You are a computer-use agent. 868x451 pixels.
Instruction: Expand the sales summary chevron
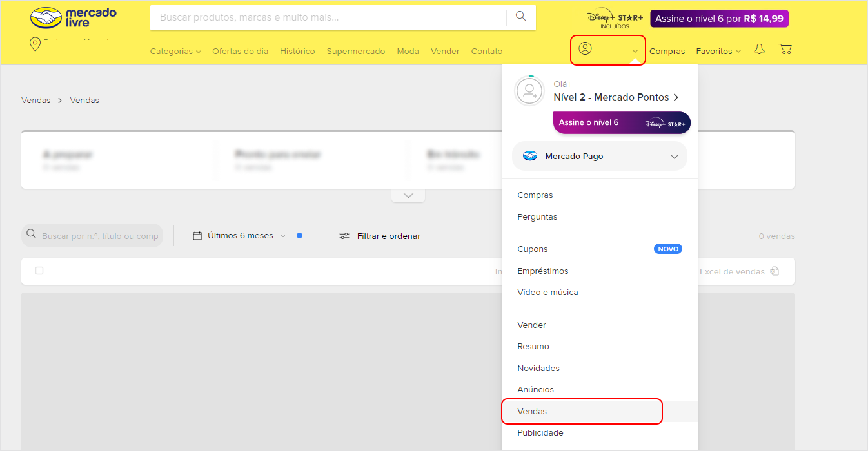[408, 195]
